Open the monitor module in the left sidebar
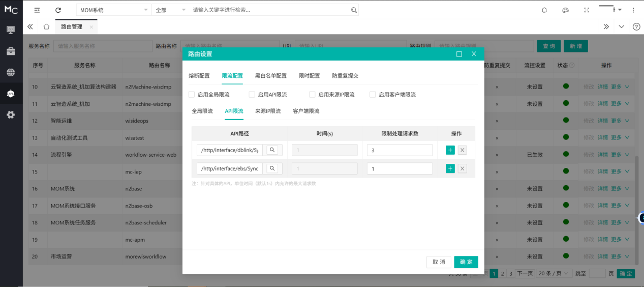Viewport: 644px width, 287px height. coord(11,30)
